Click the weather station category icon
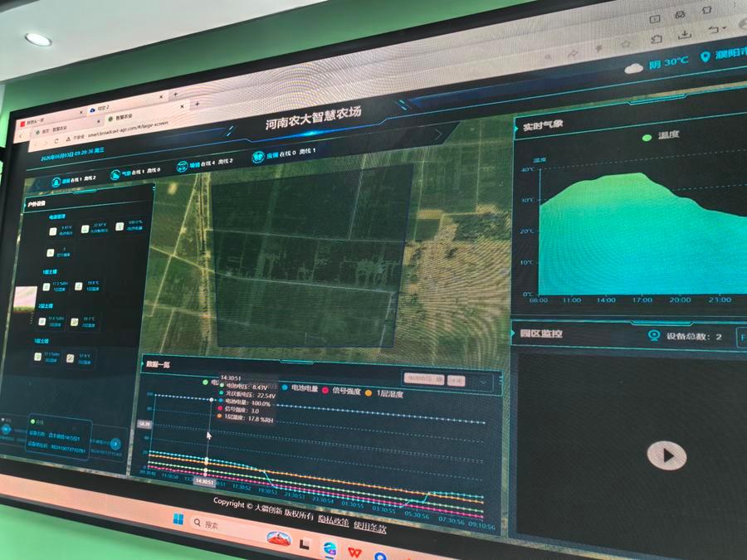The width and height of the screenshot is (747, 560). click(x=115, y=175)
